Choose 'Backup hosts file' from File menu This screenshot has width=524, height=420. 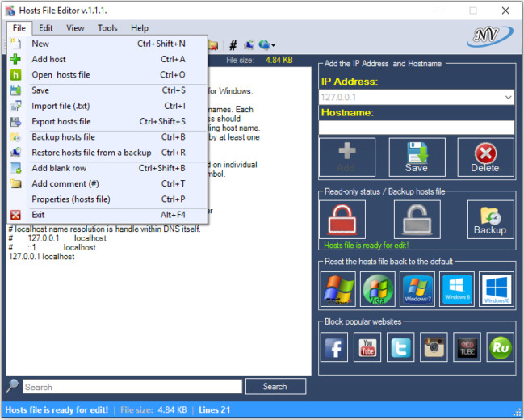click(63, 137)
